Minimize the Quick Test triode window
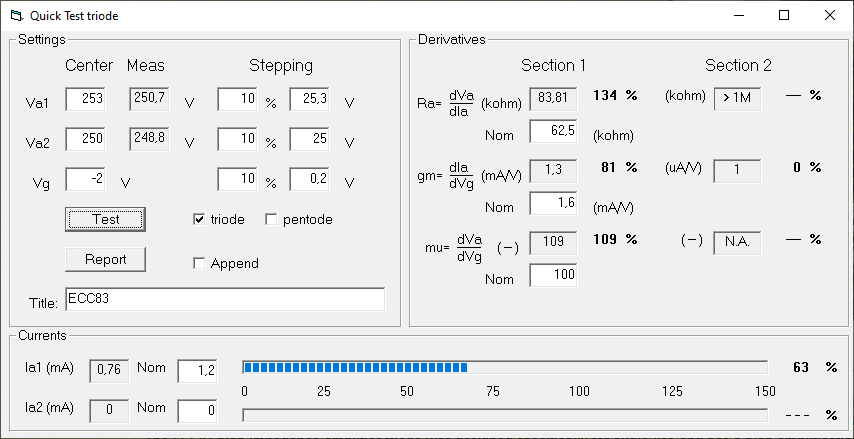 click(x=738, y=15)
